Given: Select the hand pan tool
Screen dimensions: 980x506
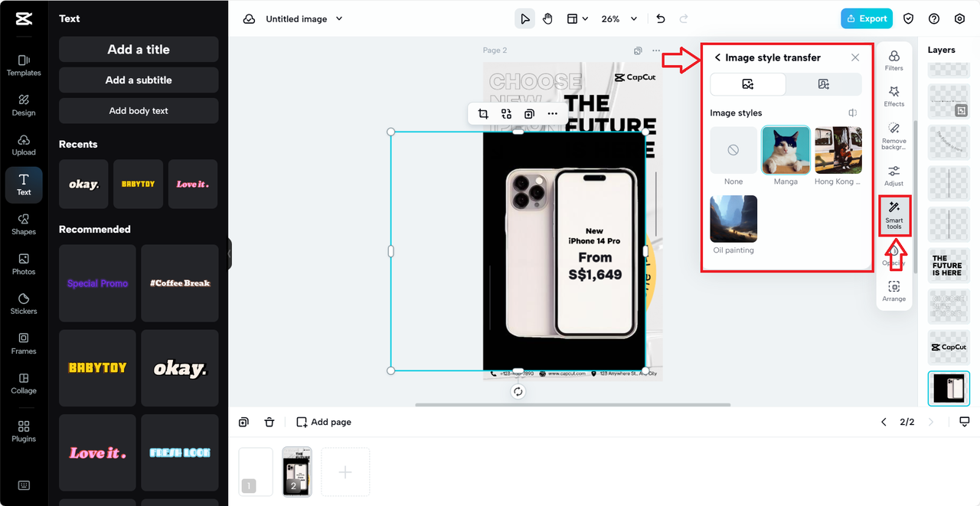Looking at the screenshot, I should [547, 19].
